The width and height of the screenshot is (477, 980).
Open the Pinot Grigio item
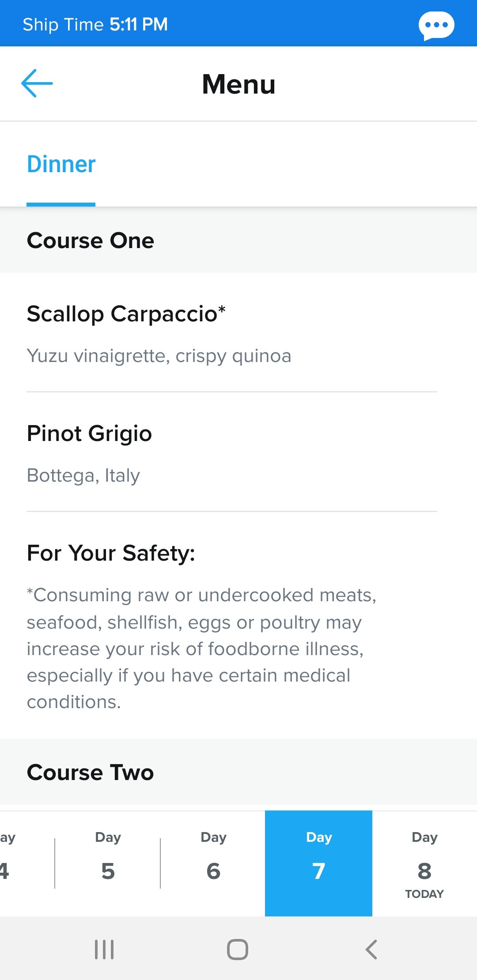coord(232,452)
